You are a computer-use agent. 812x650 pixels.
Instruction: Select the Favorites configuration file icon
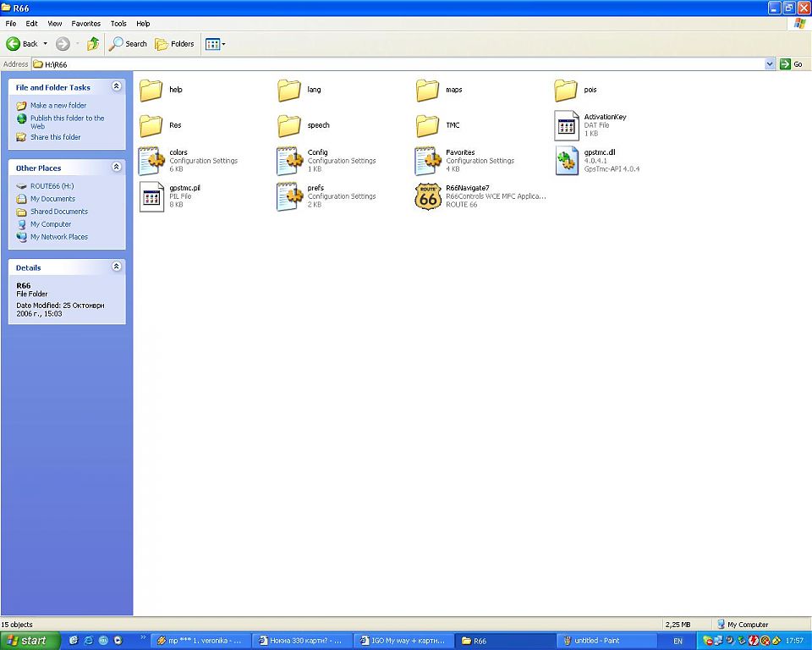click(428, 161)
